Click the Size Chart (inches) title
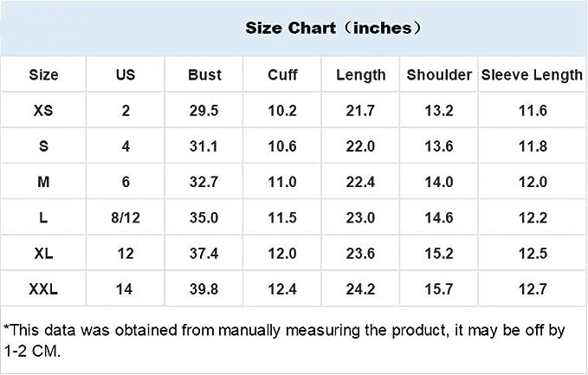Image resolution: width=588 pixels, height=375 pixels. 333,28
